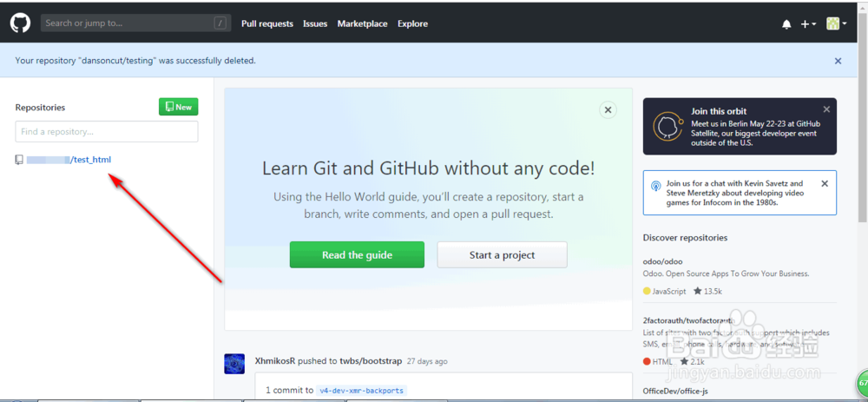Screen dimensions: 868x402
Task: Dismiss the Kevin Savetz chat notice
Action: (x=825, y=183)
